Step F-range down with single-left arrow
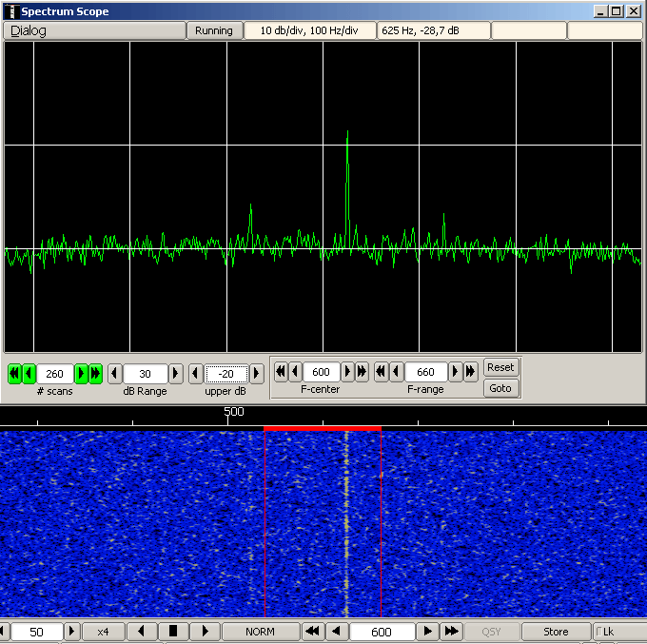This screenshot has width=647, height=644. (396, 372)
